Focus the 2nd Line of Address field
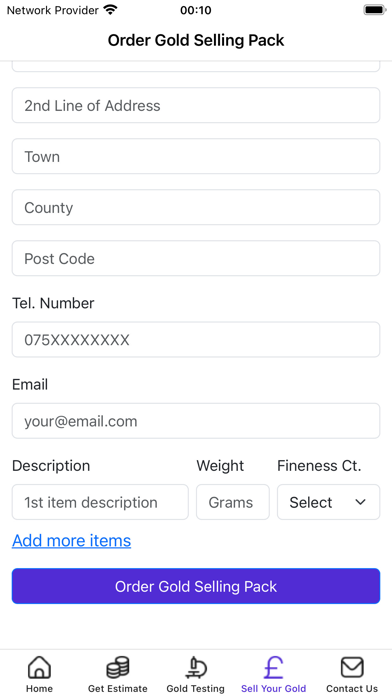 pyautogui.click(x=196, y=105)
